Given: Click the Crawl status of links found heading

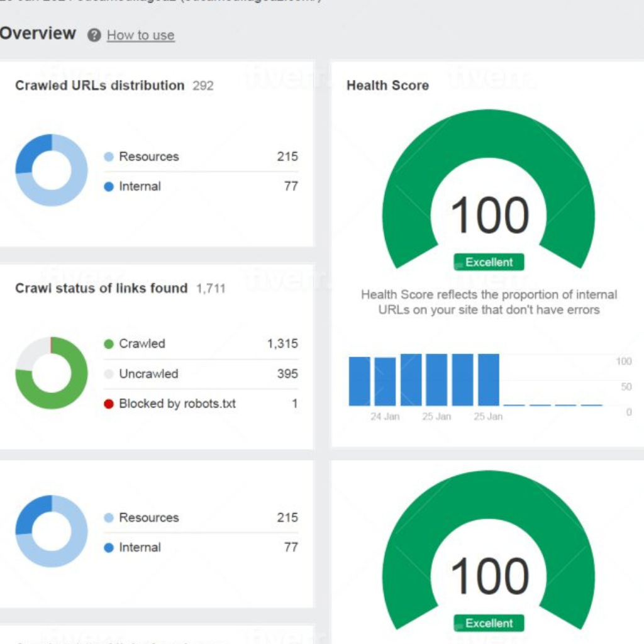Looking at the screenshot, I should tap(101, 288).
